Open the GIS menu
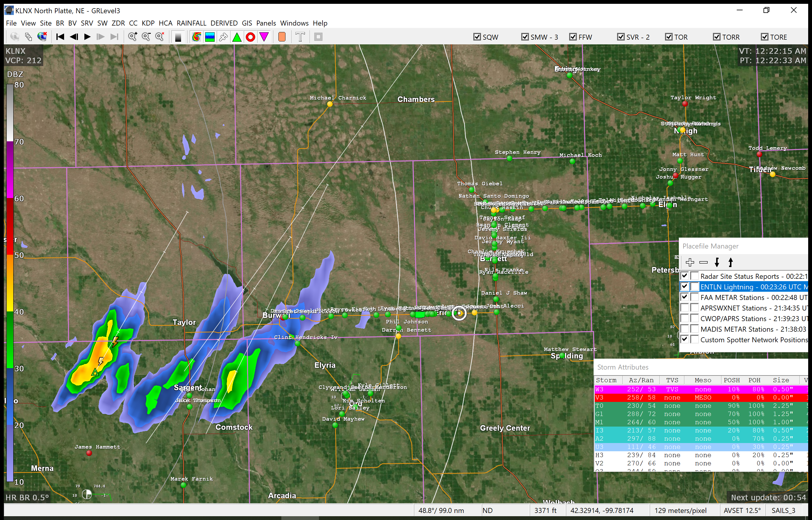 247,23
